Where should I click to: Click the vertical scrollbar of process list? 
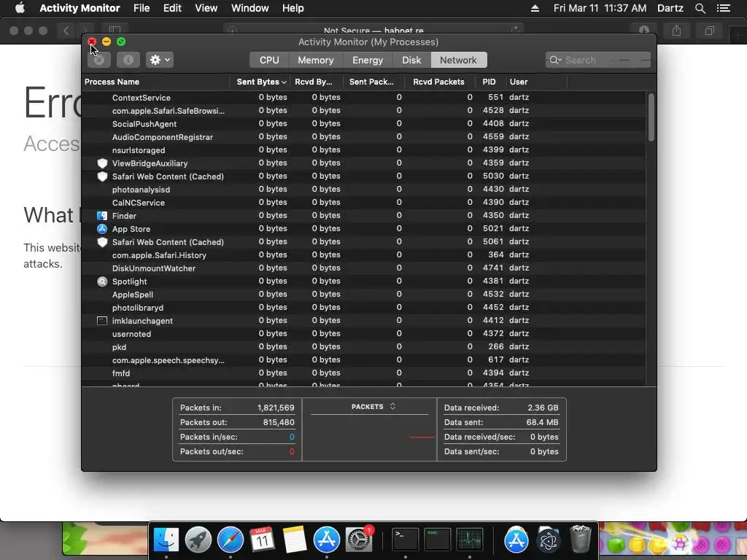[651, 117]
